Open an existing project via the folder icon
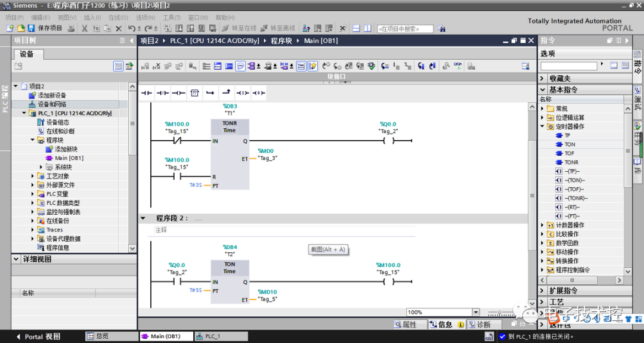644x343 pixels. (x=21, y=29)
